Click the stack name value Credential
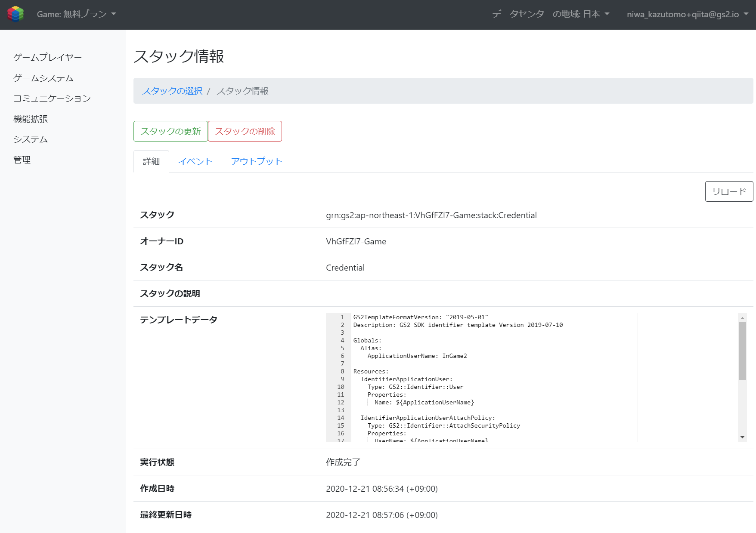756x533 pixels. pos(345,268)
